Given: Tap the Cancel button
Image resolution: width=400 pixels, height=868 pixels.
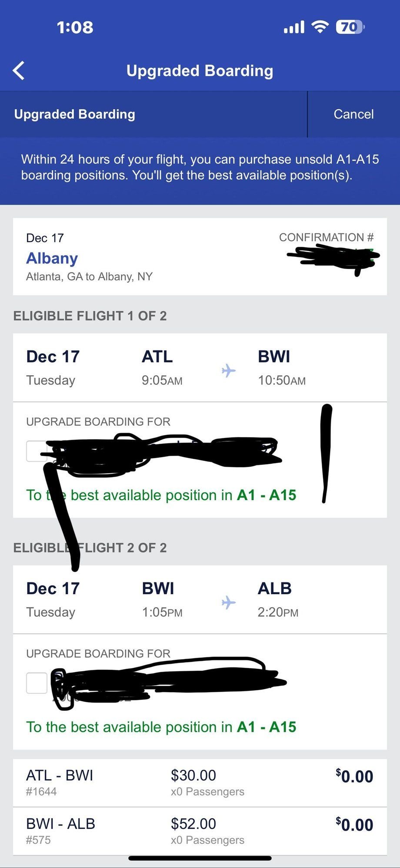Looking at the screenshot, I should pyautogui.click(x=353, y=114).
